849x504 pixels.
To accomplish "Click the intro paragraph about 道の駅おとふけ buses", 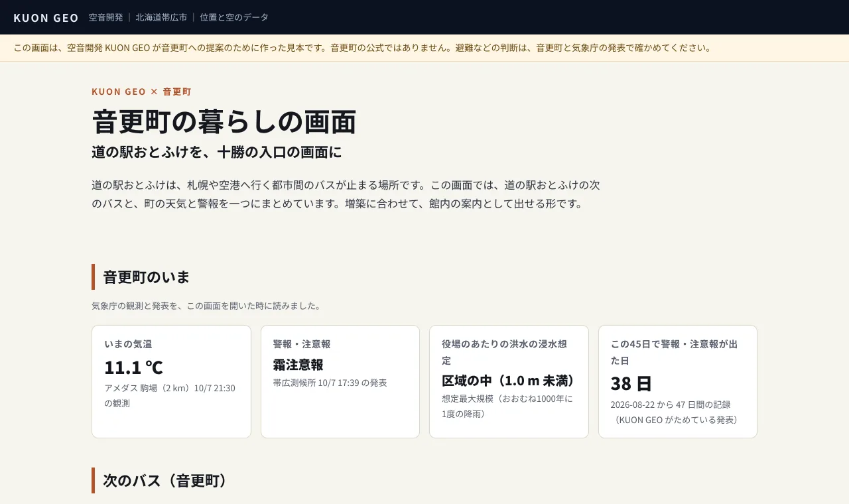I will pos(346,194).
